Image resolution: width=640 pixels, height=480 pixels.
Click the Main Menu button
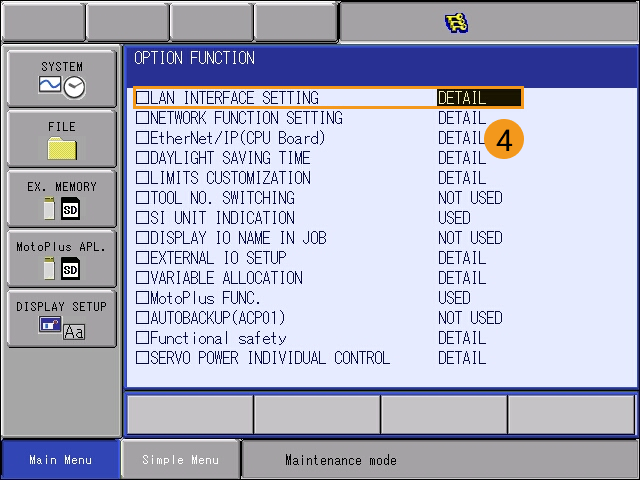point(61,460)
